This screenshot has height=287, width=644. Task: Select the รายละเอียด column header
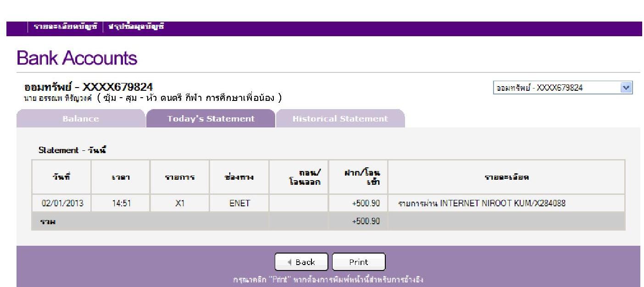coord(506,177)
